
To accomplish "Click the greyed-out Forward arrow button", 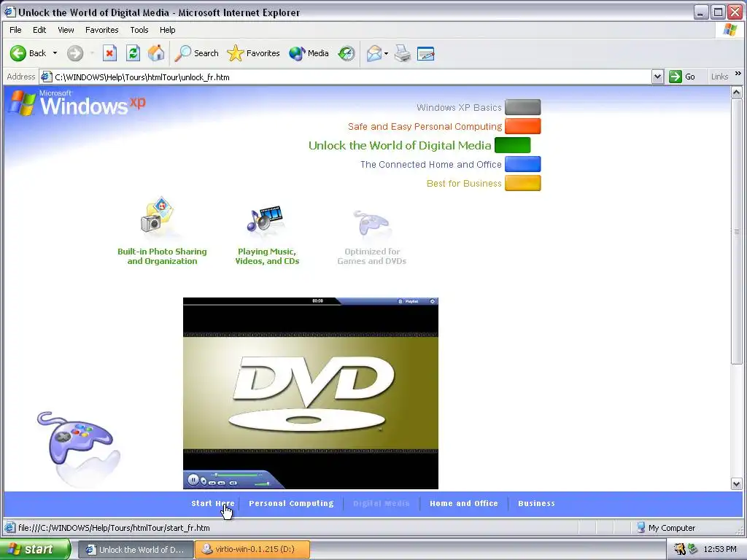I will (75, 53).
